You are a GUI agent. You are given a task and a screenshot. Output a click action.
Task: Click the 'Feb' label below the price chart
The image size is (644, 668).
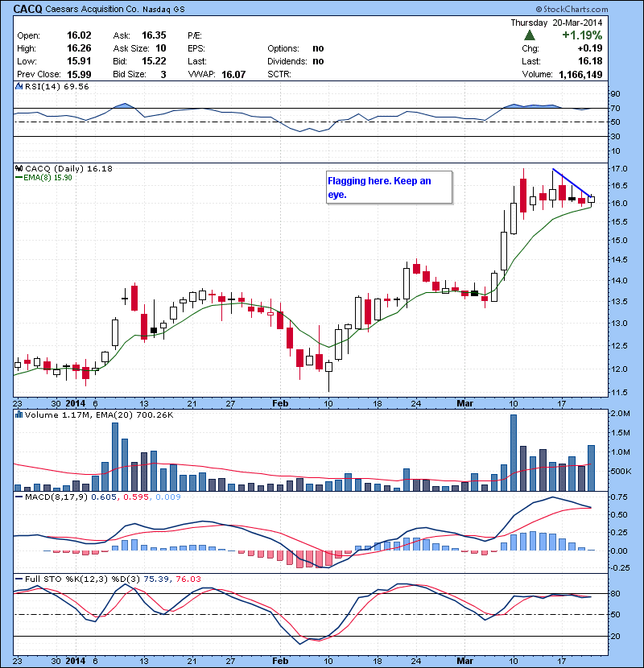(x=279, y=403)
